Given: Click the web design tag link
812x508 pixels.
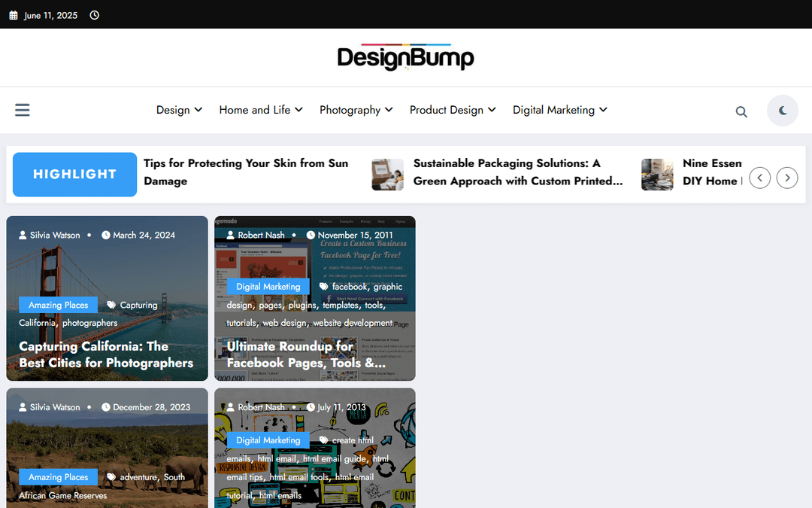Looking at the screenshot, I should [284, 323].
